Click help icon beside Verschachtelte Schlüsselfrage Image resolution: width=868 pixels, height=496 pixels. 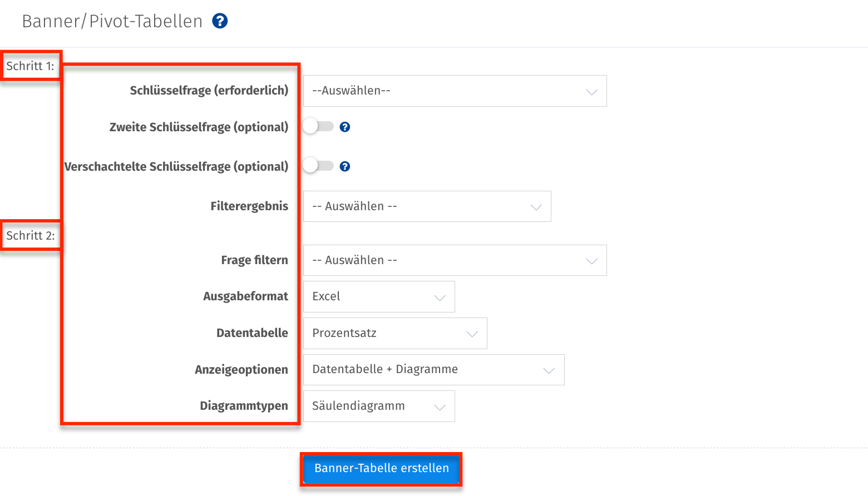click(344, 166)
